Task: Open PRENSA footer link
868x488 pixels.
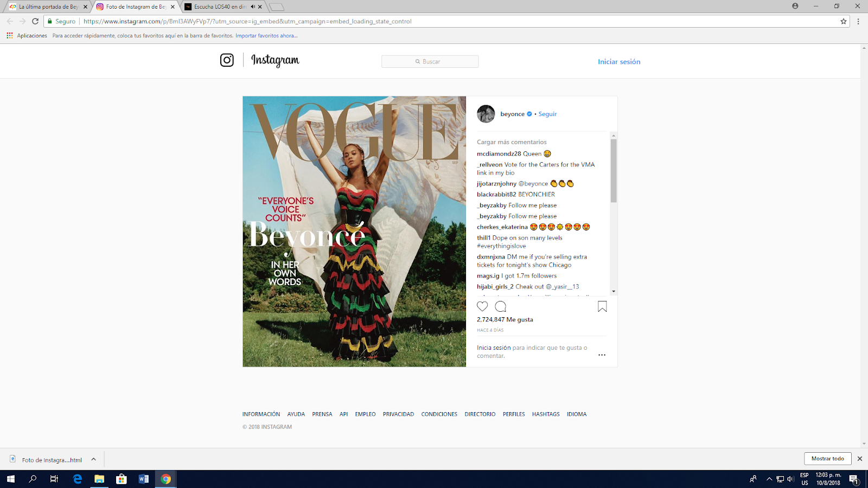Action: [x=322, y=414]
